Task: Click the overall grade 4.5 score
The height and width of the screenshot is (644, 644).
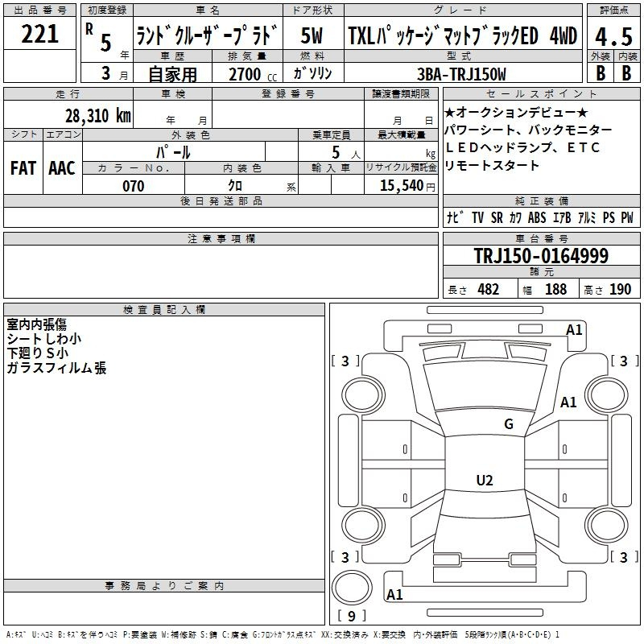Action: click(612, 36)
